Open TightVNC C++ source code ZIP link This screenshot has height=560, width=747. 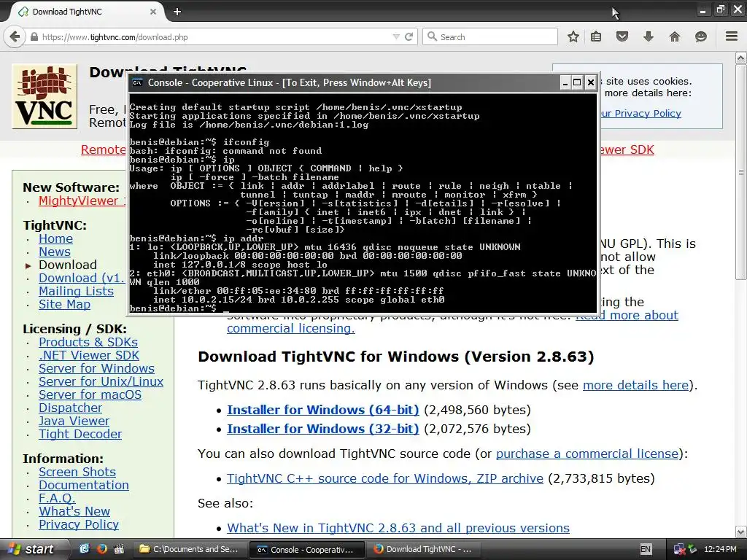point(385,478)
